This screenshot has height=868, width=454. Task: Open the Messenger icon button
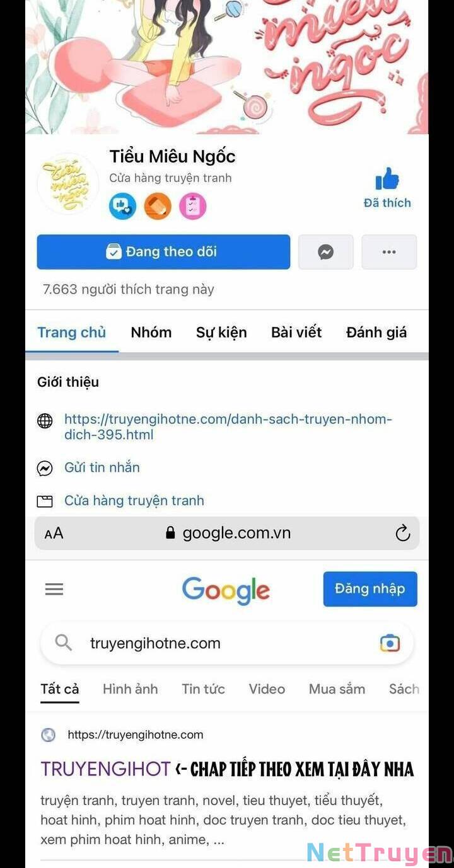(325, 252)
